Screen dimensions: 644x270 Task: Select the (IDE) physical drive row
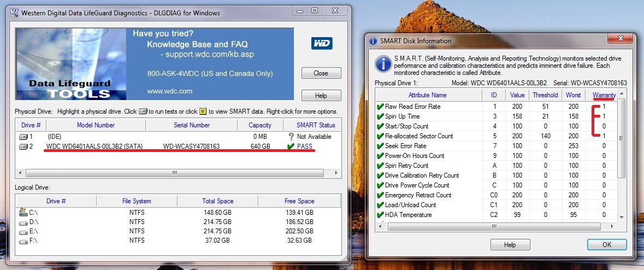pyautogui.click(x=178, y=137)
